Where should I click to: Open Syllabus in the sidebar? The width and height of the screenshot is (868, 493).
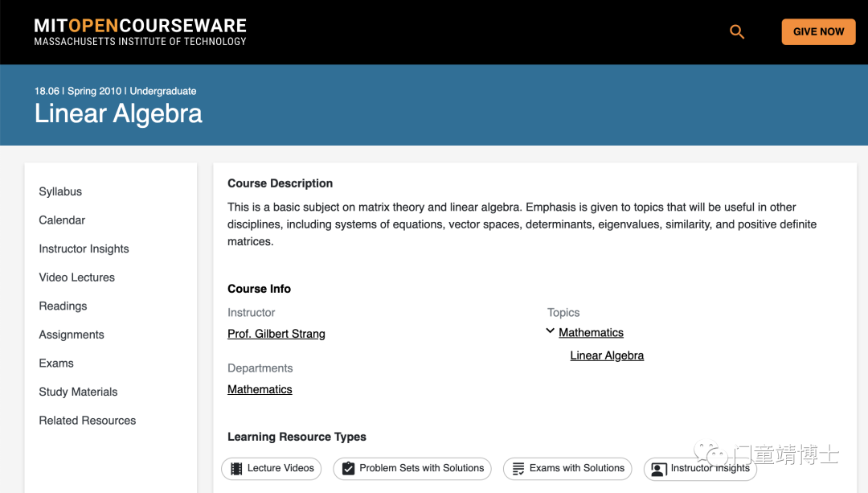[x=60, y=191]
